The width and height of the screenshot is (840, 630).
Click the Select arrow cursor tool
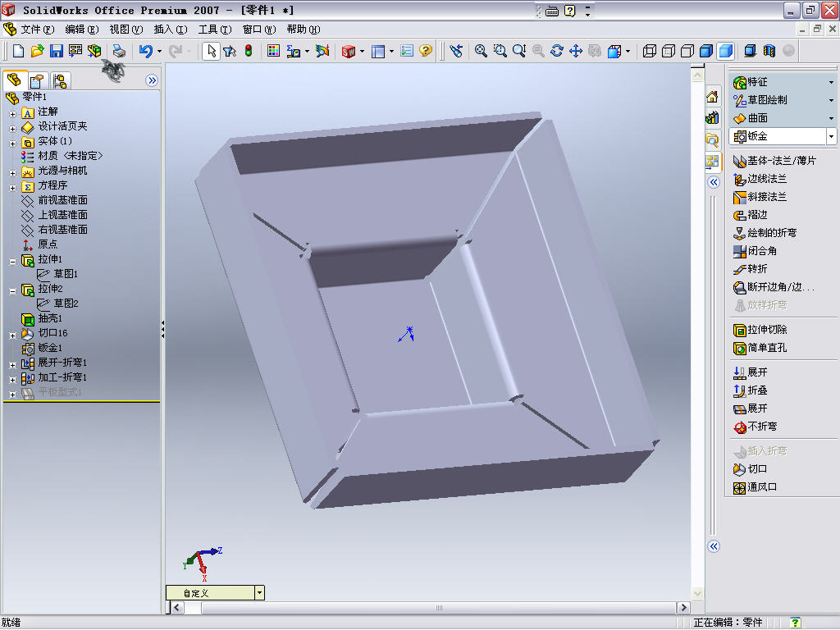tap(211, 51)
